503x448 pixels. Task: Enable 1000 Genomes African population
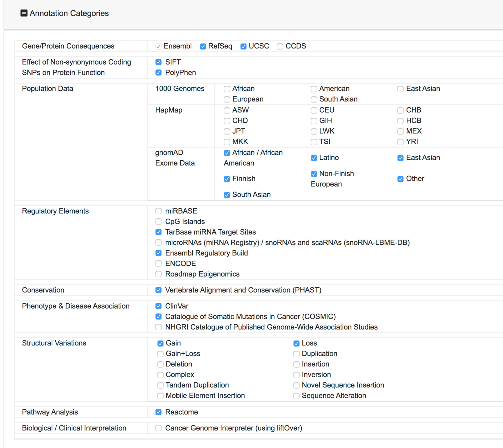[227, 89]
